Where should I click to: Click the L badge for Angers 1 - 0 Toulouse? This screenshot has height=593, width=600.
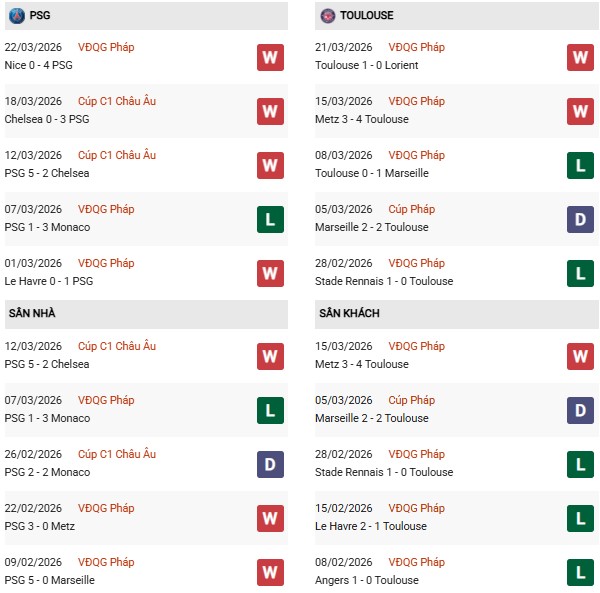pos(581,572)
